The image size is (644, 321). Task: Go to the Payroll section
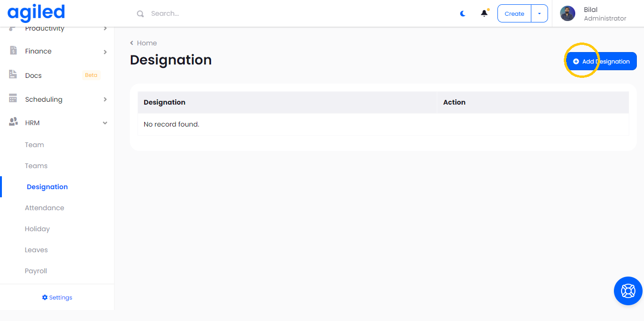click(x=36, y=271)
